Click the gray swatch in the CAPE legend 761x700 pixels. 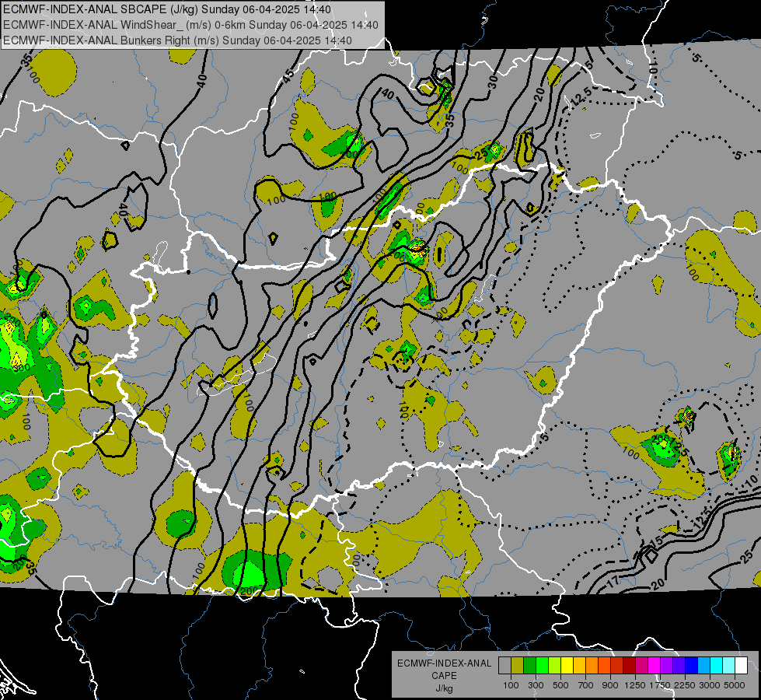[x=504, y=666]
